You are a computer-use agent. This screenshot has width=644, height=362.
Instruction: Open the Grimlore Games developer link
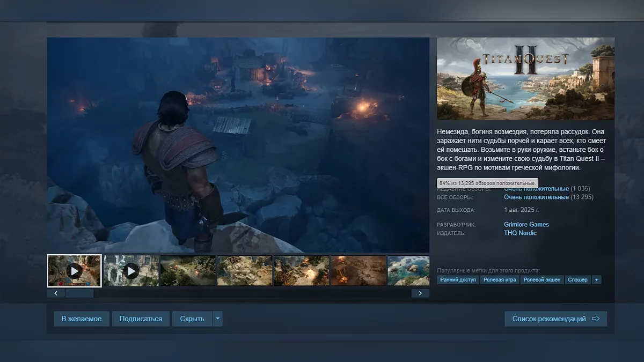click(x=526, y=224)
